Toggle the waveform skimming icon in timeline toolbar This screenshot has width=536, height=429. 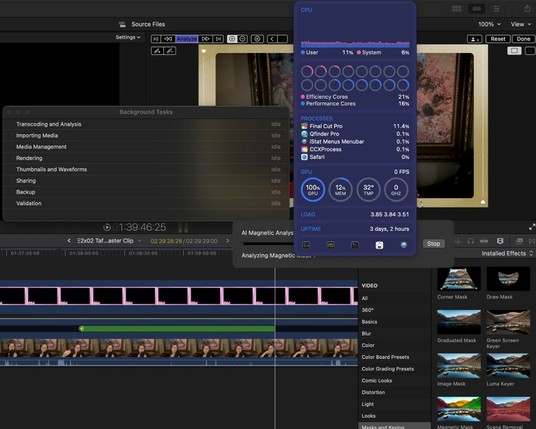(458, 241)
